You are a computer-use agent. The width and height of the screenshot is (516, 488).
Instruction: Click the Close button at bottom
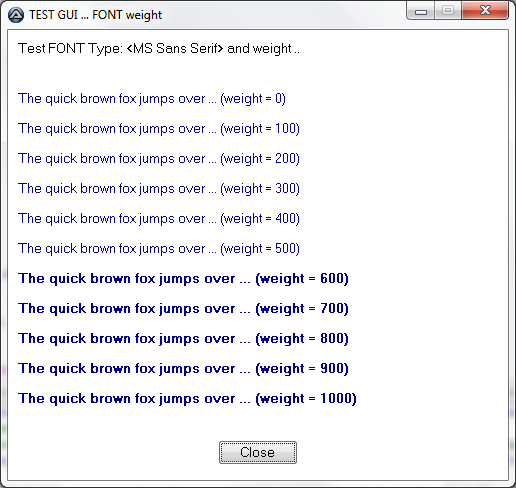[x=258, y=452]
